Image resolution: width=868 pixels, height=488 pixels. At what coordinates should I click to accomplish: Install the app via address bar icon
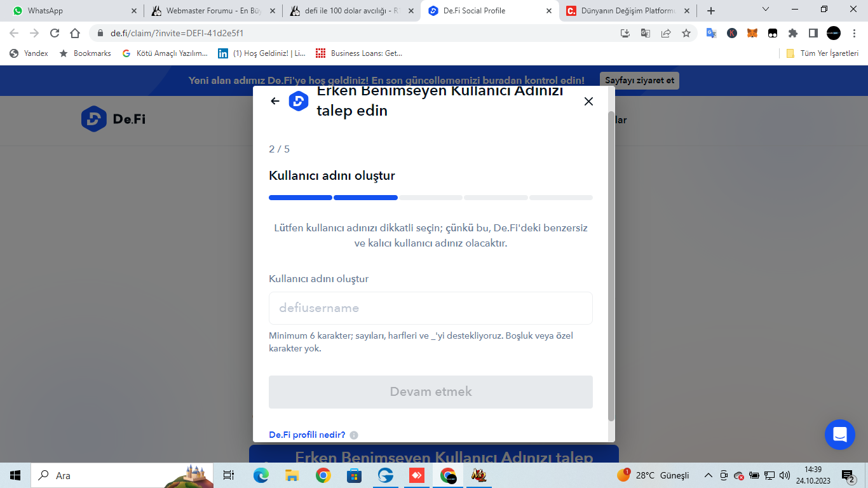point(625,33)
